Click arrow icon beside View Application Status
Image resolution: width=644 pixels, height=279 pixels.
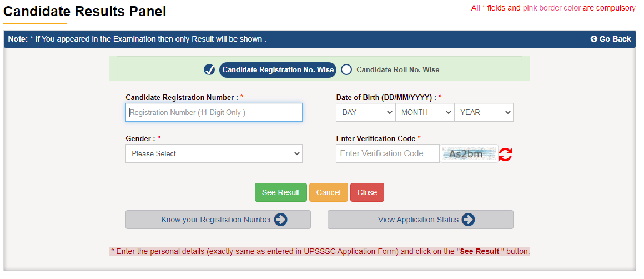[x=468, y=220]
